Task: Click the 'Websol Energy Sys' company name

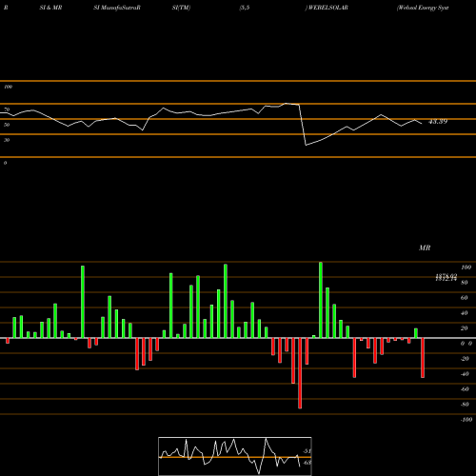Action: click(423, 8)
